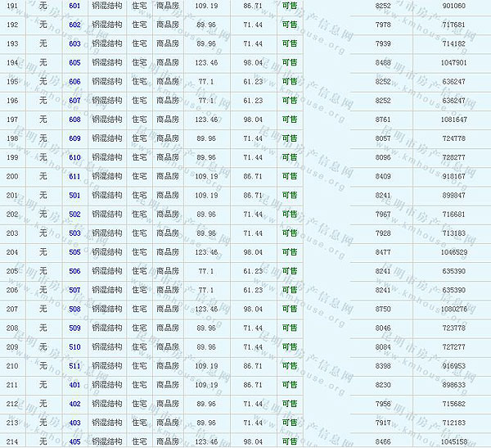The height and width of the screenshot is (448, 491).
Task: Click room number 501
Action: click(74, 196)
